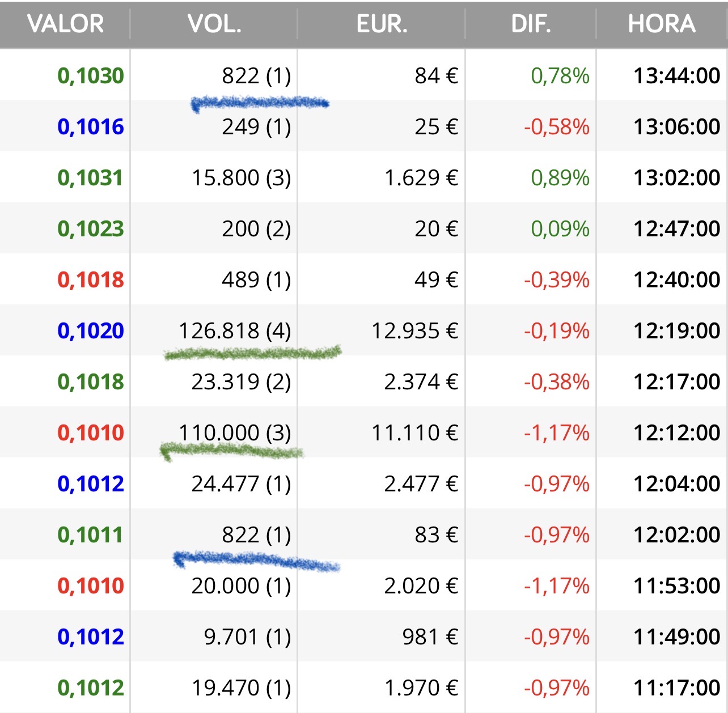Click the 12.935 € amount cell

(414, 331)
